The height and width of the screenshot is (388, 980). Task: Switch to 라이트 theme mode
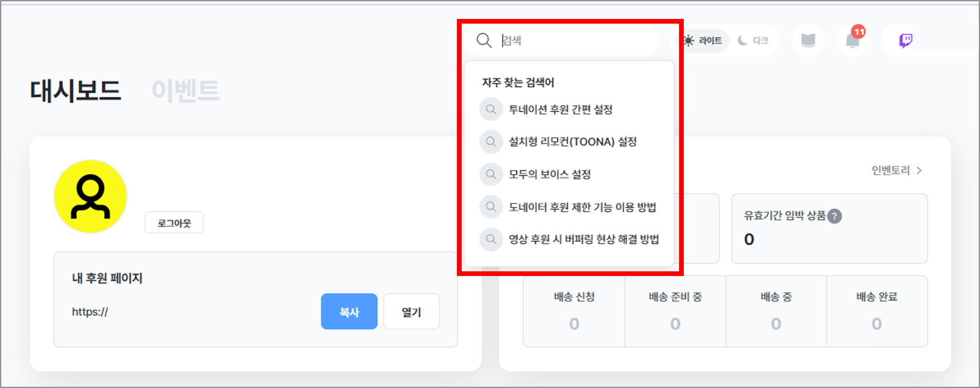tap(703, 40)
